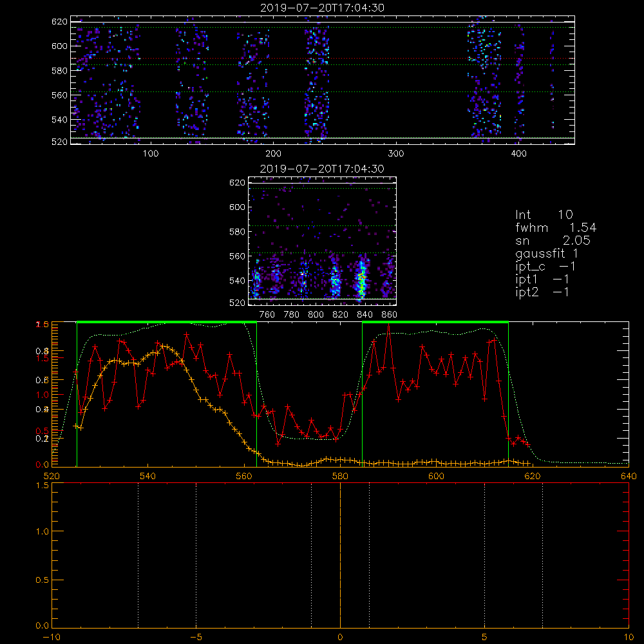The height and width of the screenshot is (644, 644).
Task: Select the "Int 10" parameter readout
Action: tap(544, 214)
